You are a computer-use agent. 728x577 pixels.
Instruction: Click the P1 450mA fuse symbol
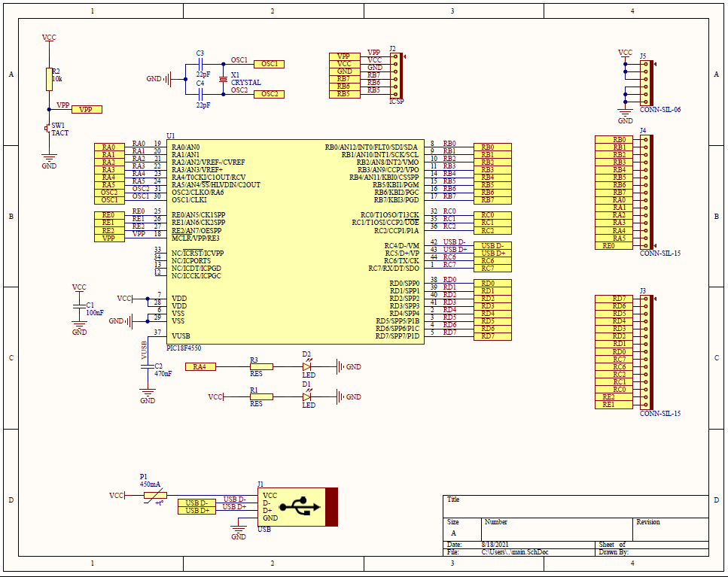155,495
